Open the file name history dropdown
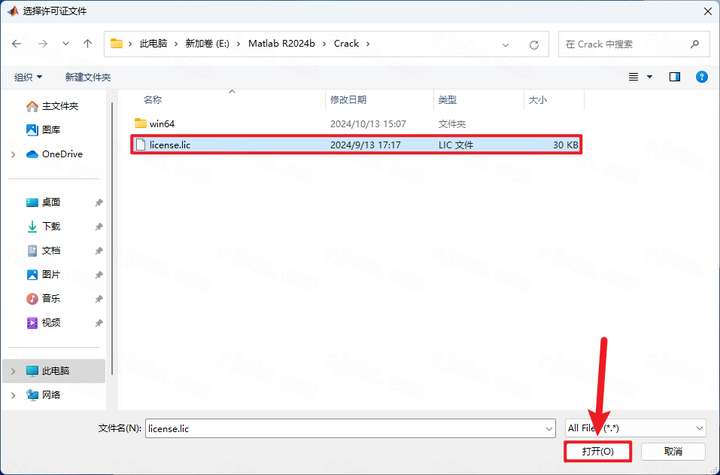The image size is (720, 475). click(x=549, y=429)
